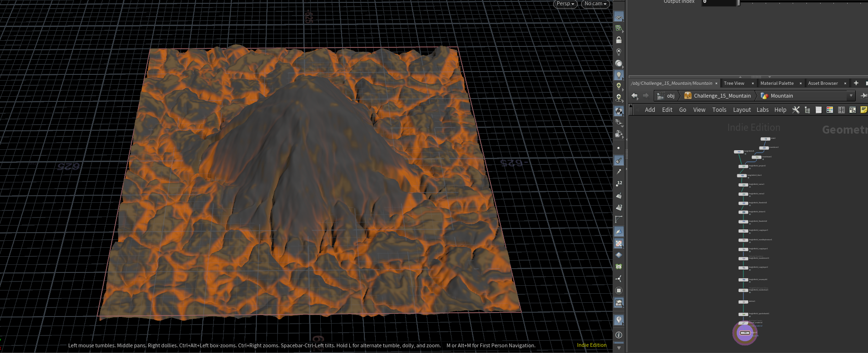Toggle the blue shaded faces icon
The image size is (868, 353).
(619, 232)
